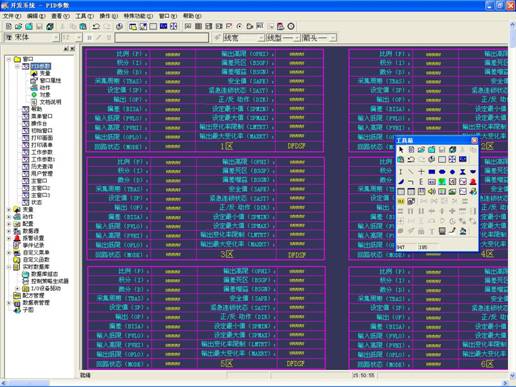
Task: Click the yellow speaker sound tool in the toolbox
Action: 432,191
